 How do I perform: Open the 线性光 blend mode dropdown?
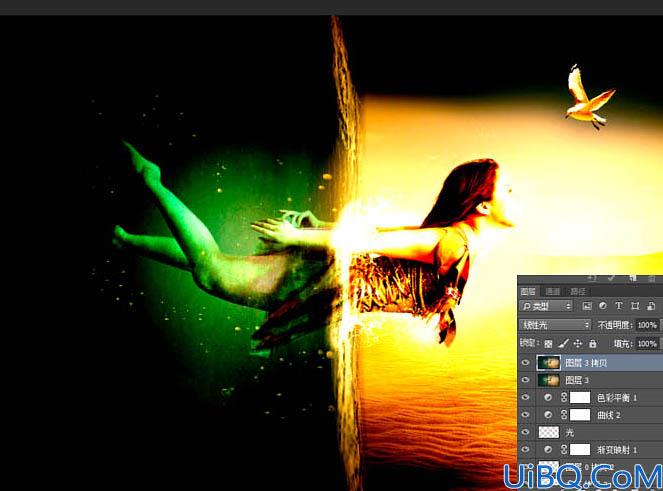point(555,325)
